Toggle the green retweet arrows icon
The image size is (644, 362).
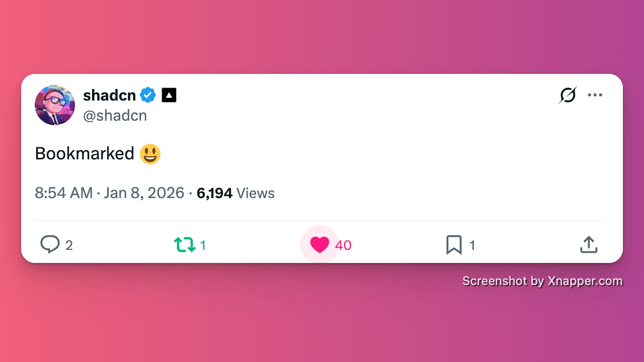click(x=185, y=245)
